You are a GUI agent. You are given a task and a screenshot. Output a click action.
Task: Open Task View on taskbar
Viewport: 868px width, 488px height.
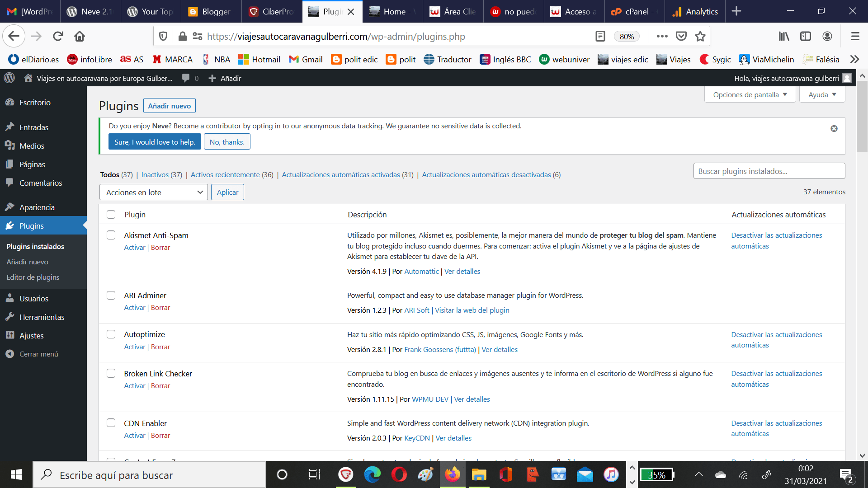click(x=314, y=474)
